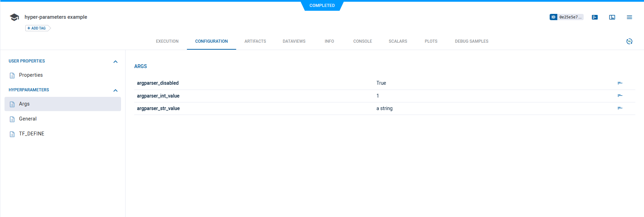Select the General hyperparameters section

(28, 119)
